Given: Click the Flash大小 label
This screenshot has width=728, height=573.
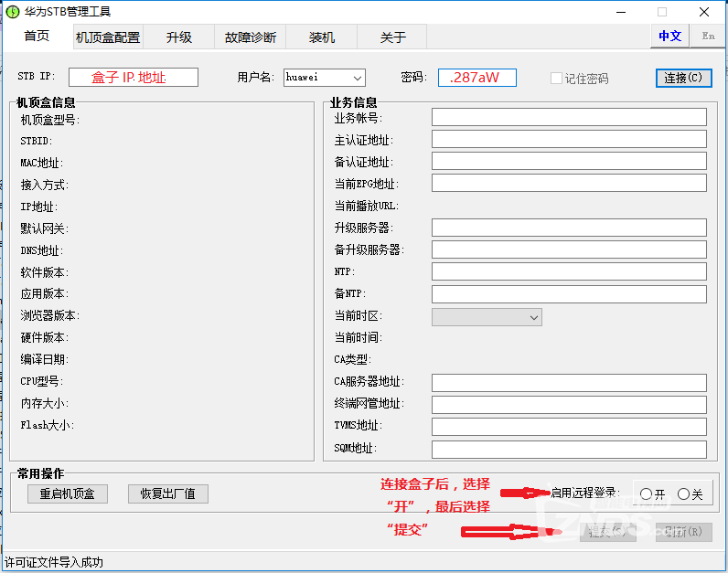Looking at the screenshot, I should pos(48,425).
